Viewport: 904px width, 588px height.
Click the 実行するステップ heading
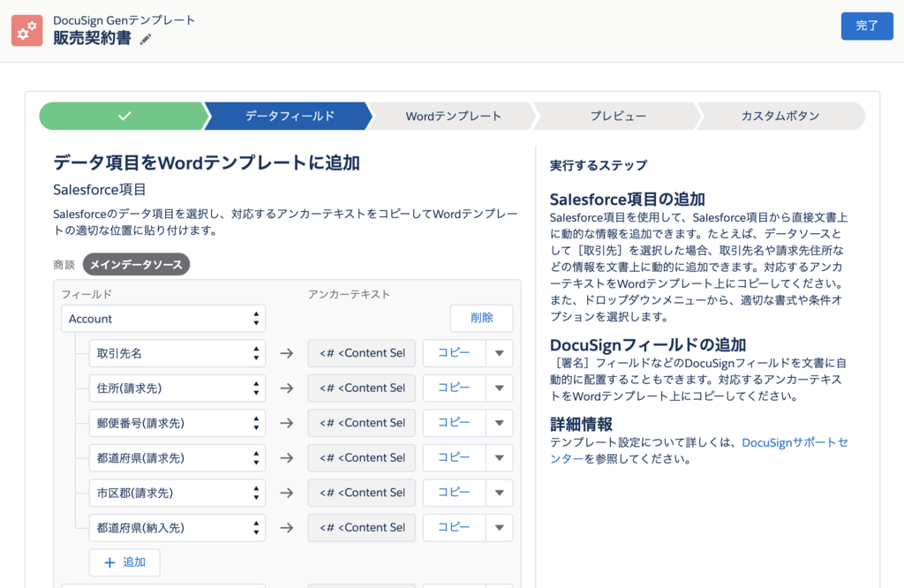coord(599,165)
